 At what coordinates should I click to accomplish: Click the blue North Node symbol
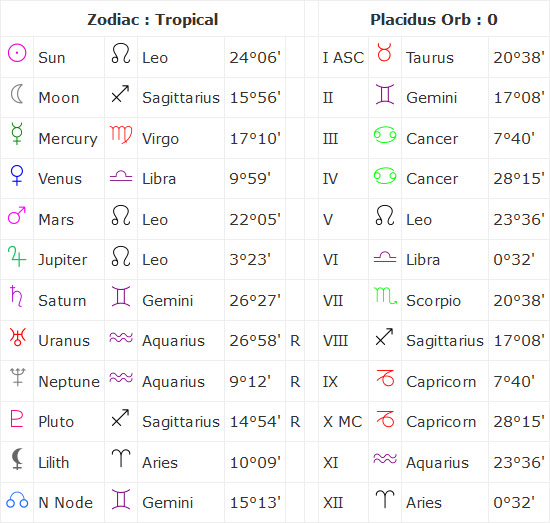click(x=17, y=500)
